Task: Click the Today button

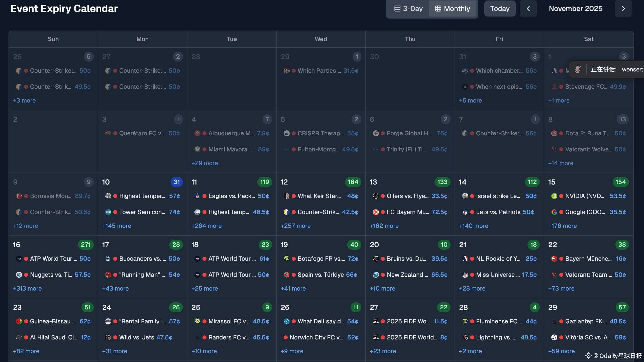Action: point(500,9)
